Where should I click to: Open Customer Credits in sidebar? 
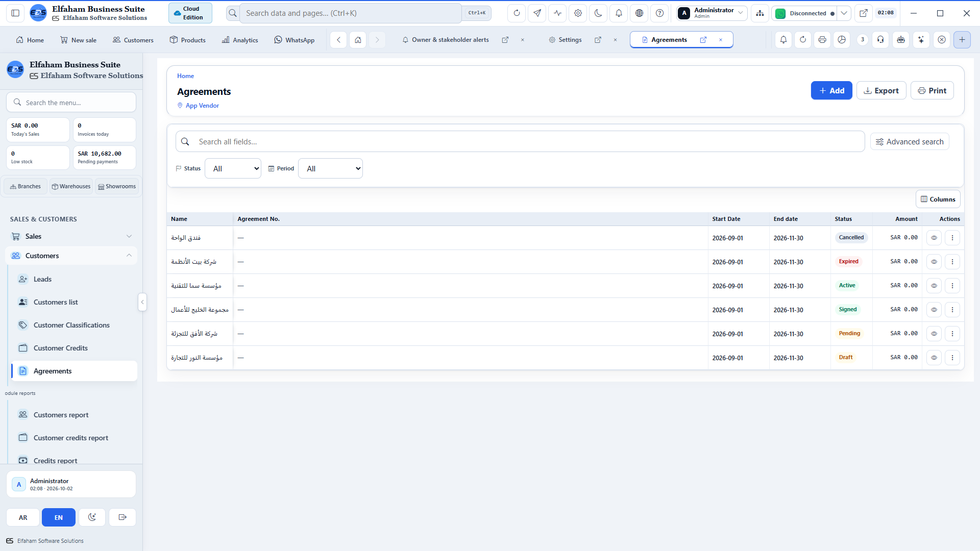coord(74,348)
